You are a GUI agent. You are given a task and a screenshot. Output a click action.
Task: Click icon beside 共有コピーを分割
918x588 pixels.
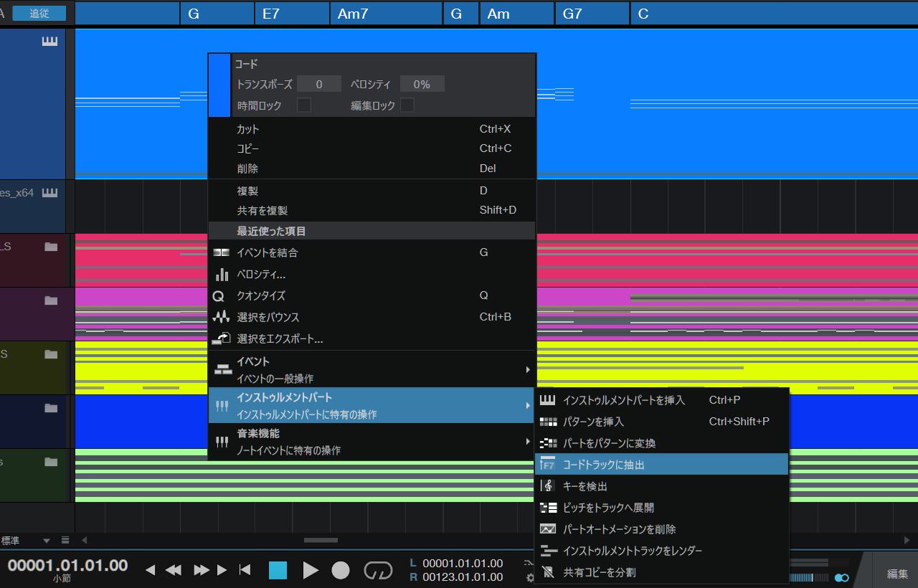pos(548,572)
